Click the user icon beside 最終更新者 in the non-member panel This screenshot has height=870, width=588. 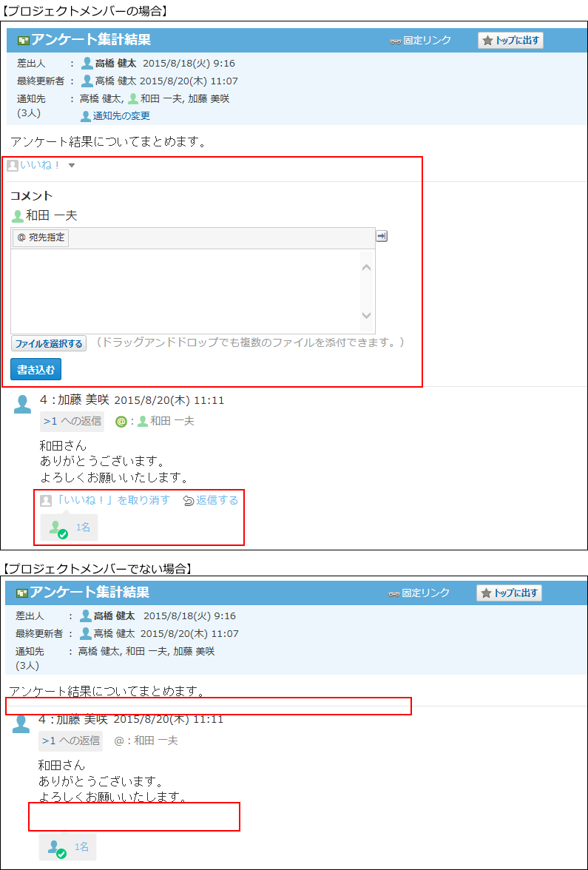[86, 633]
